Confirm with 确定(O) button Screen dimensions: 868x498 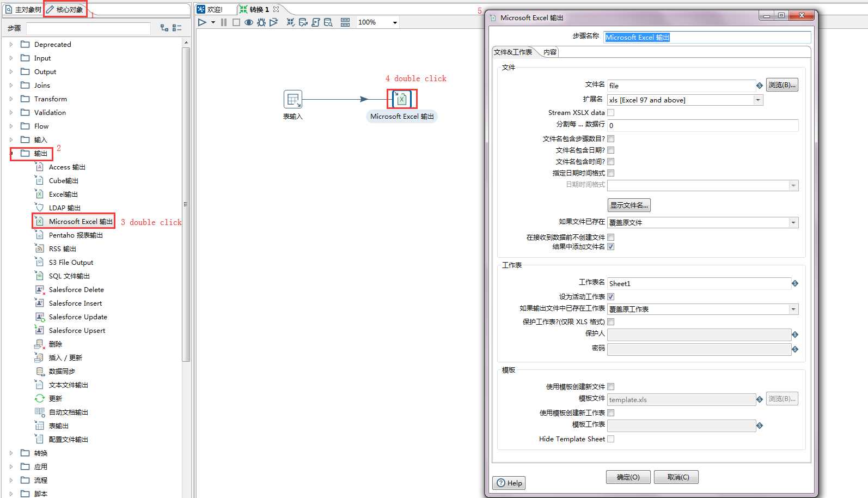[628, 477]
